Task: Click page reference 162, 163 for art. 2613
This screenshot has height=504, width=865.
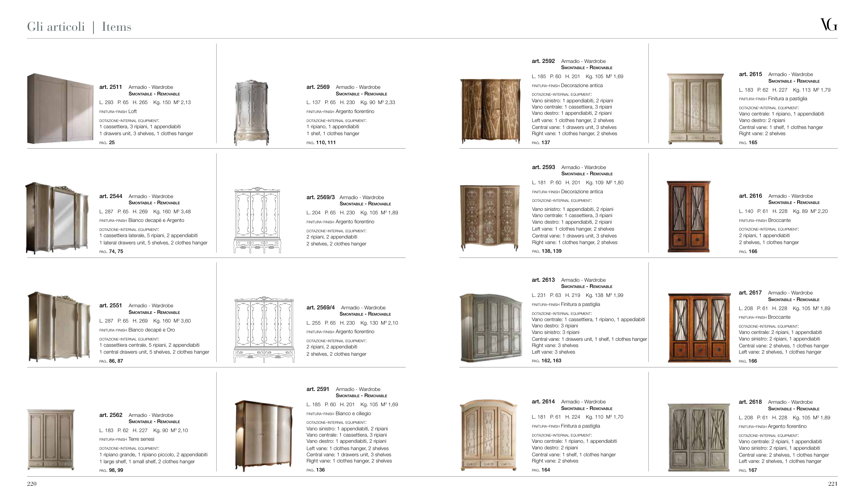Action: click(x=551, y=361)
